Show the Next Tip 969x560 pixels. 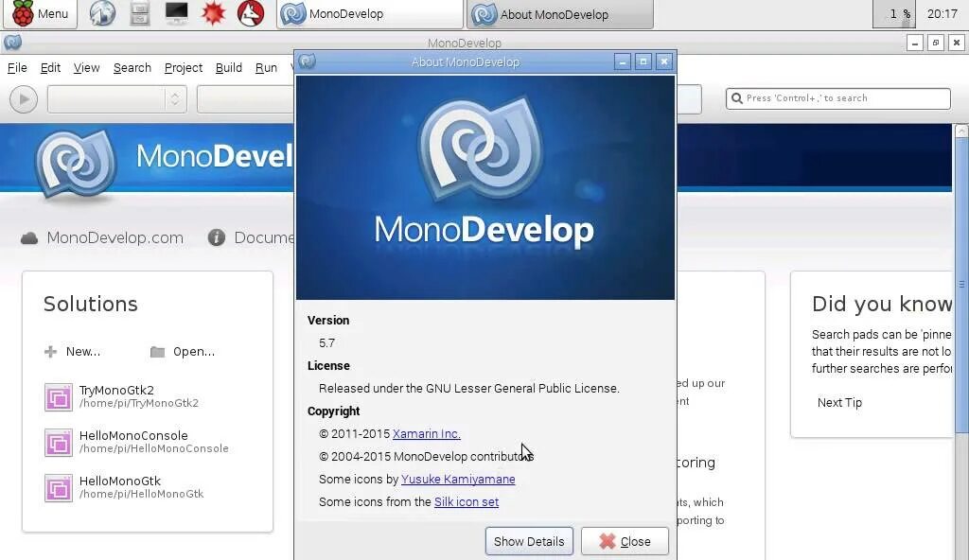(839, 402)
